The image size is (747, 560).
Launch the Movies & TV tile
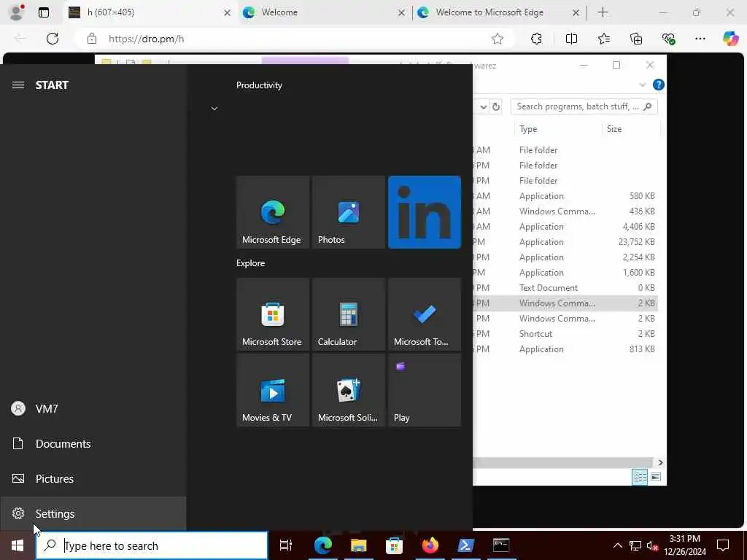click(273, 390)
